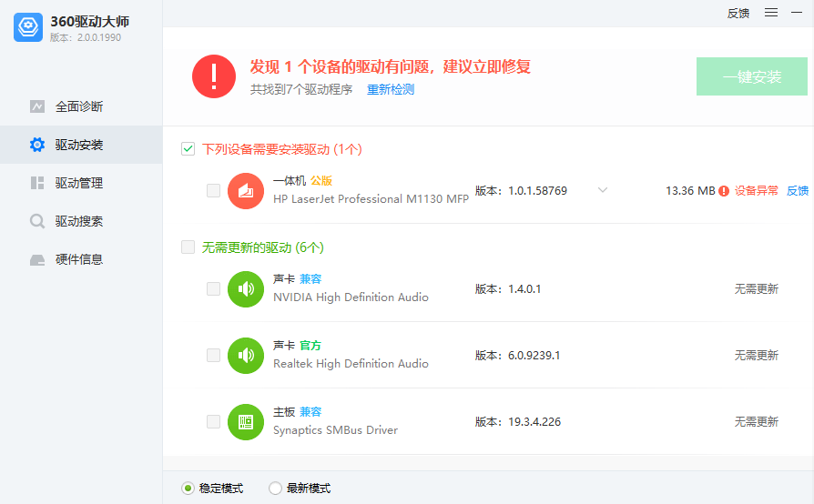View 硬件信息 section
The width and height of the screenshot is (814, 504).
point(81,260)
